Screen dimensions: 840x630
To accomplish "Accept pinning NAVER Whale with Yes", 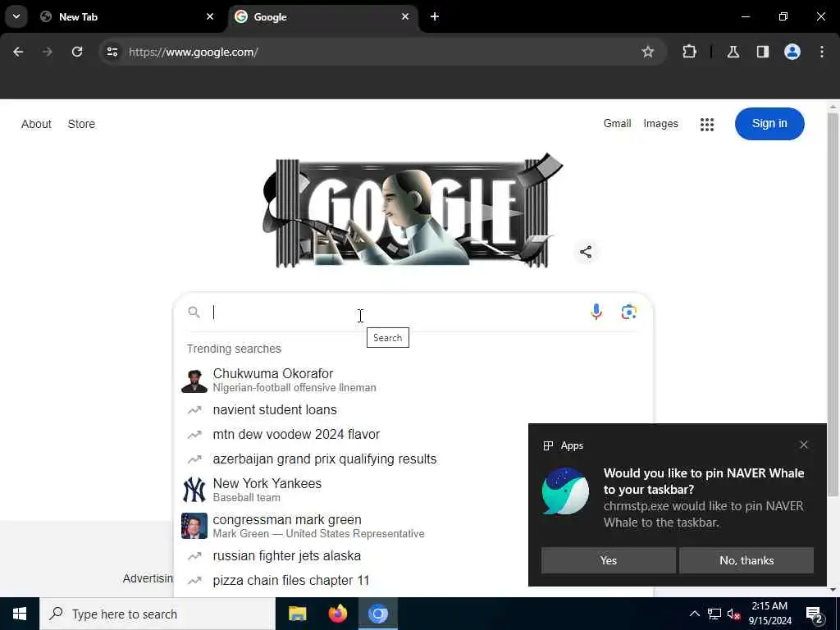I will (x=608, y=560).
